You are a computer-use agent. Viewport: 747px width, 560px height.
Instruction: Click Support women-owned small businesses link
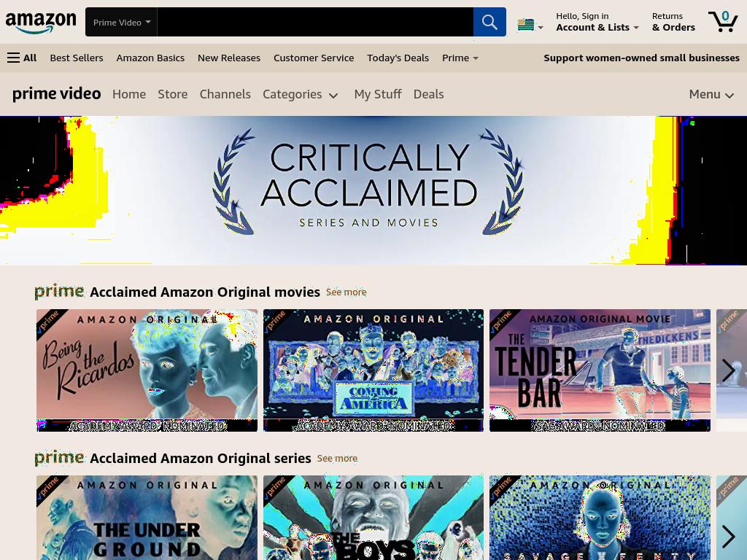pyautogui.click(x=641, y=58)
